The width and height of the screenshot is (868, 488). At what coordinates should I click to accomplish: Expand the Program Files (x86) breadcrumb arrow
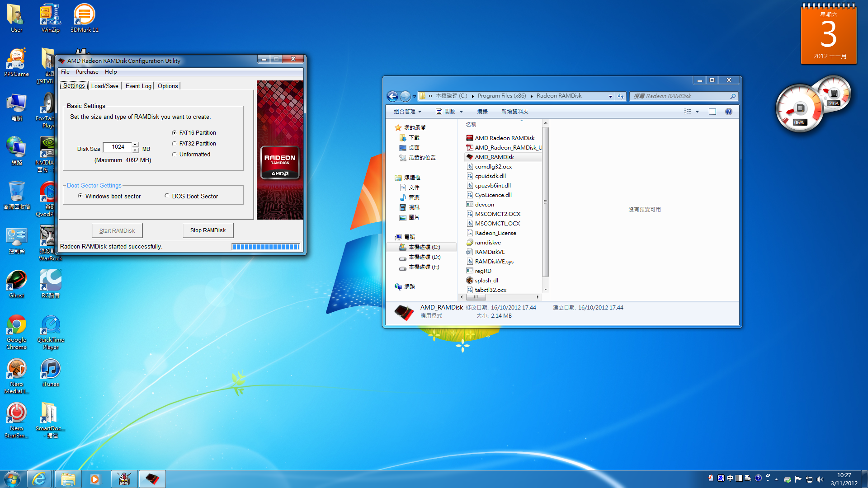click(531, 96)
